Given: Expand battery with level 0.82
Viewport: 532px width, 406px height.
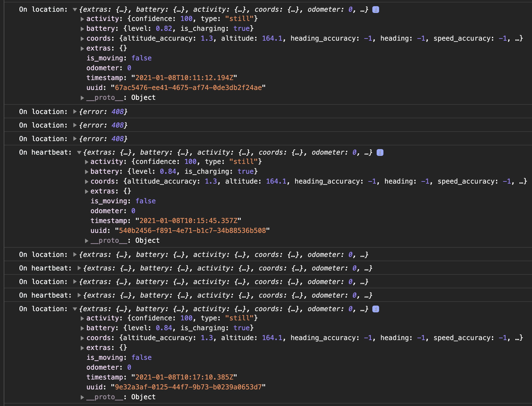Looking at the screenshot, I should click(x=82, y=29).
